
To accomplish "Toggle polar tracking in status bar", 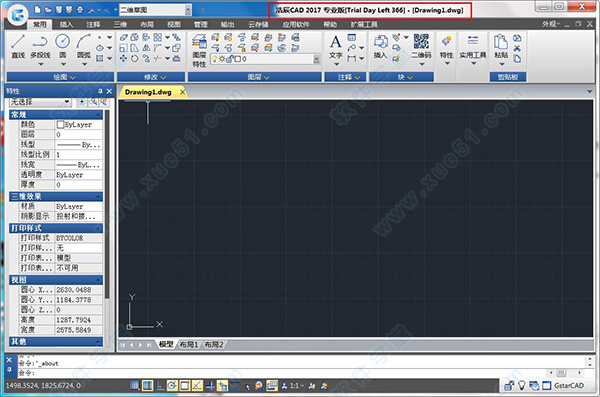I will pyautogui.click(x=172, y=386).
